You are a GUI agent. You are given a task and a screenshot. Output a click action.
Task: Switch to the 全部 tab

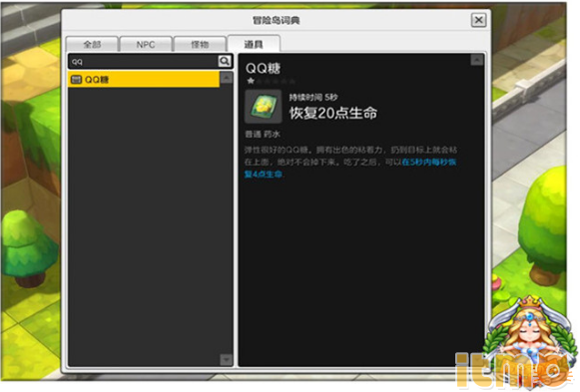(92, 44)
